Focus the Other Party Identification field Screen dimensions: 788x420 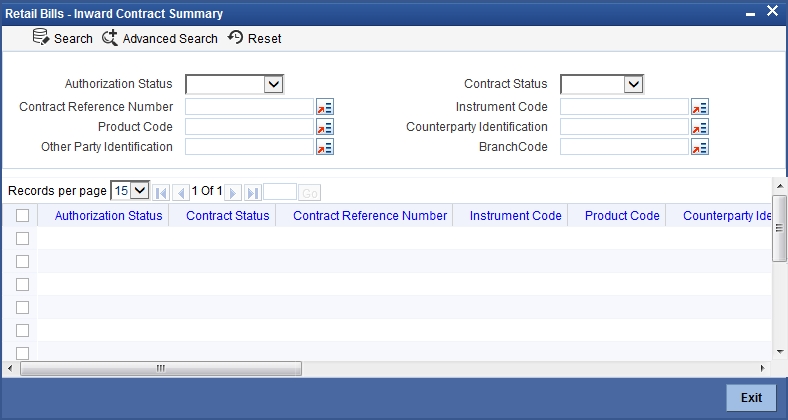coord(250,147)
